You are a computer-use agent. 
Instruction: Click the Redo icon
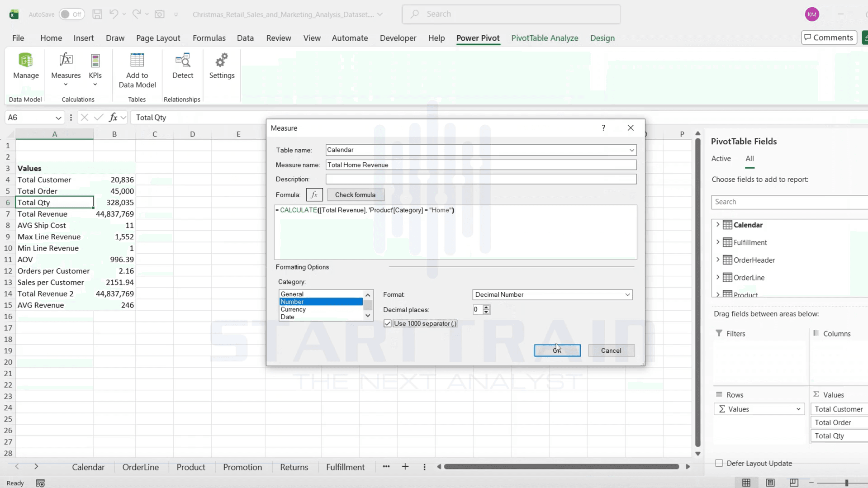[x=137, y=14]
